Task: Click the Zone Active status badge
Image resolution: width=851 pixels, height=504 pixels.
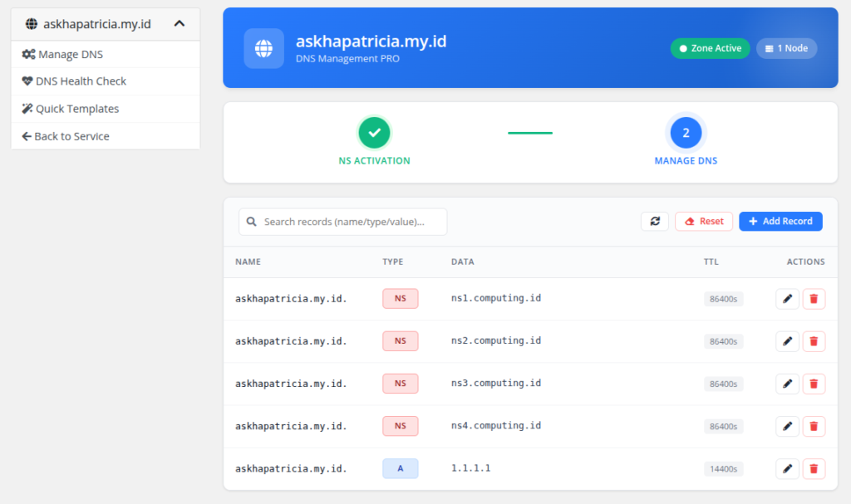Action: (710, 48)
